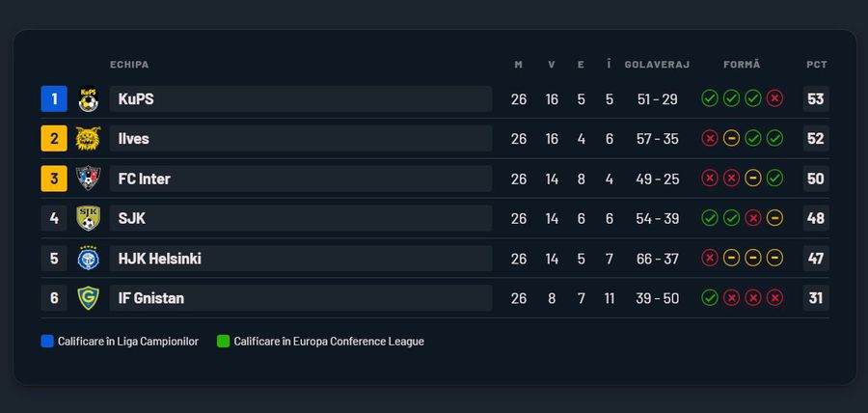868x413 pixels.
Task: Click the blue position 1 badge
Action: (54, 98)
